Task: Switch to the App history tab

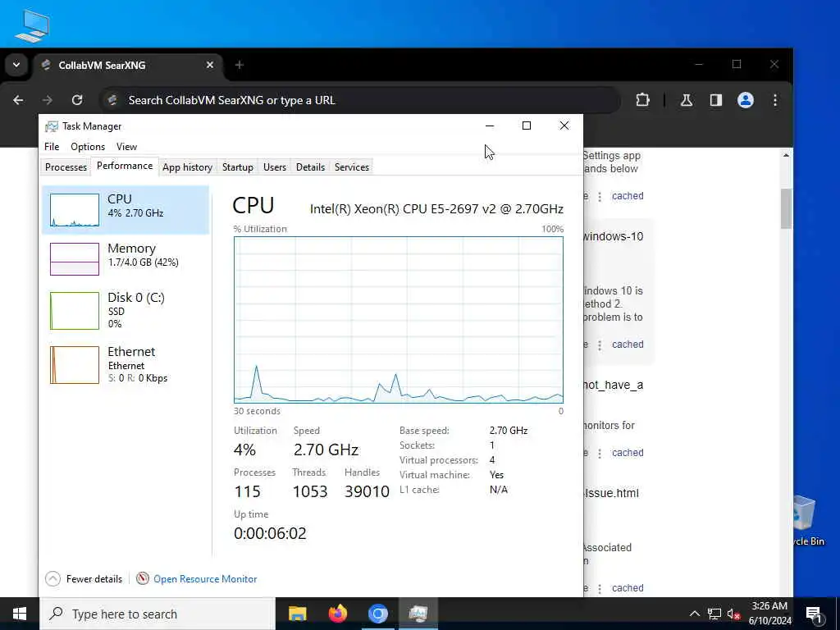Action: coord(187,167)
